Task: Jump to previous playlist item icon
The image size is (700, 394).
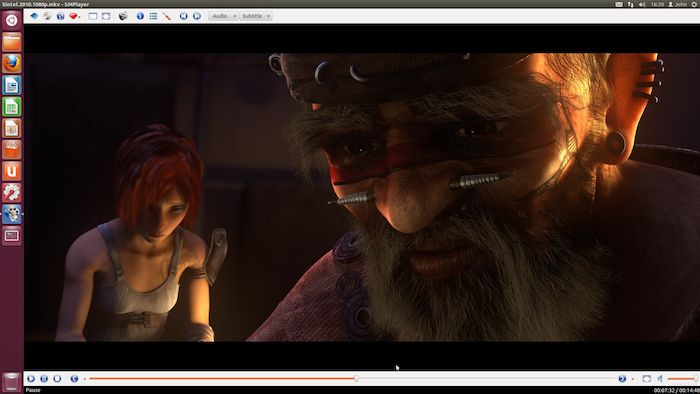Action: click(183, 16)
